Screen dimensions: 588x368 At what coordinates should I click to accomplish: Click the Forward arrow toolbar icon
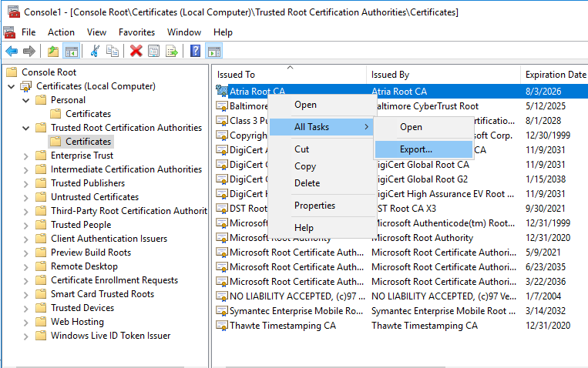[x=29, y=51]
